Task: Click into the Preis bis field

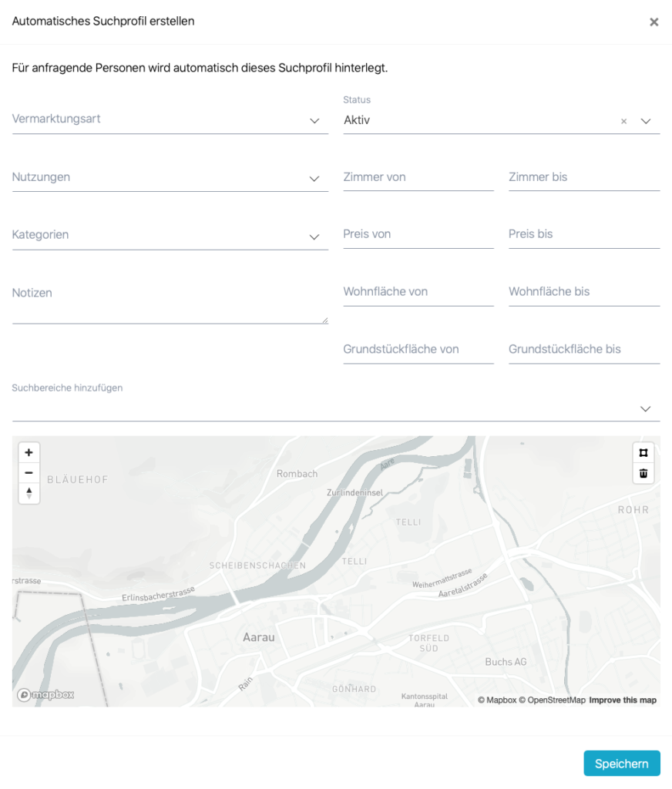Action: coord(583,234)
